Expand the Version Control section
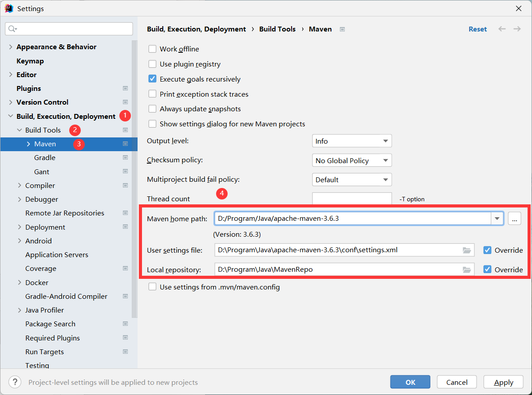 [x=11, y=102]
